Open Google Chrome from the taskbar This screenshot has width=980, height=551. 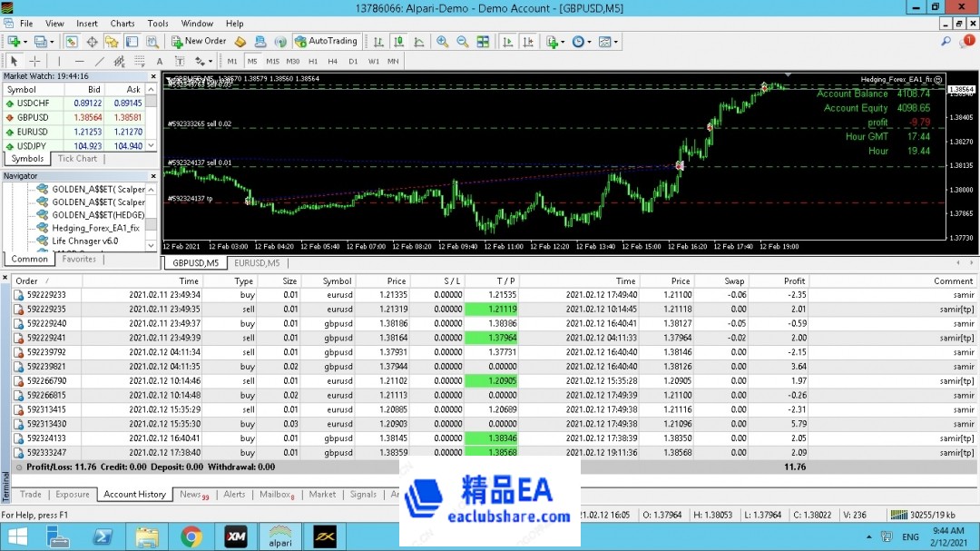(191, 536)
